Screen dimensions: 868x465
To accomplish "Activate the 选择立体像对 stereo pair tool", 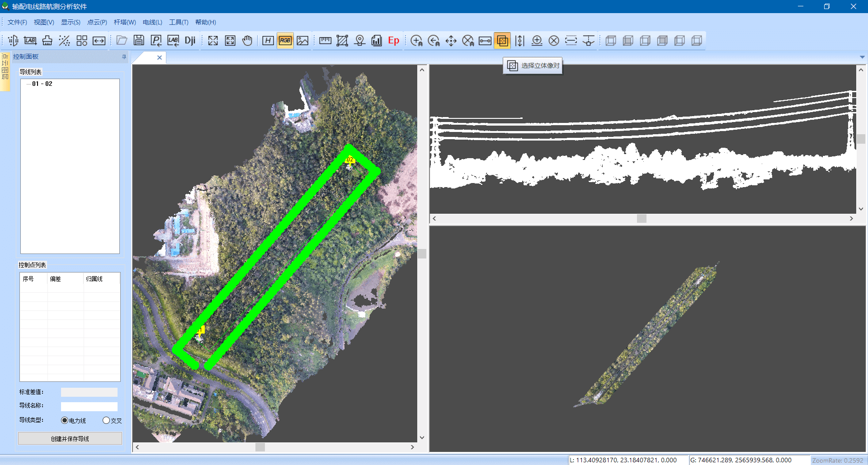I will (x=502, y=40).
